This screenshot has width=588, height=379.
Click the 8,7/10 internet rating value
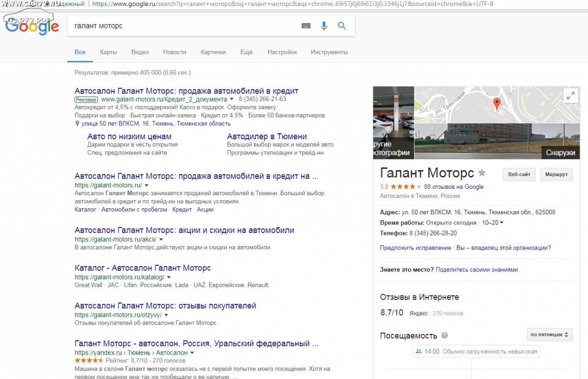click(392, 313)
